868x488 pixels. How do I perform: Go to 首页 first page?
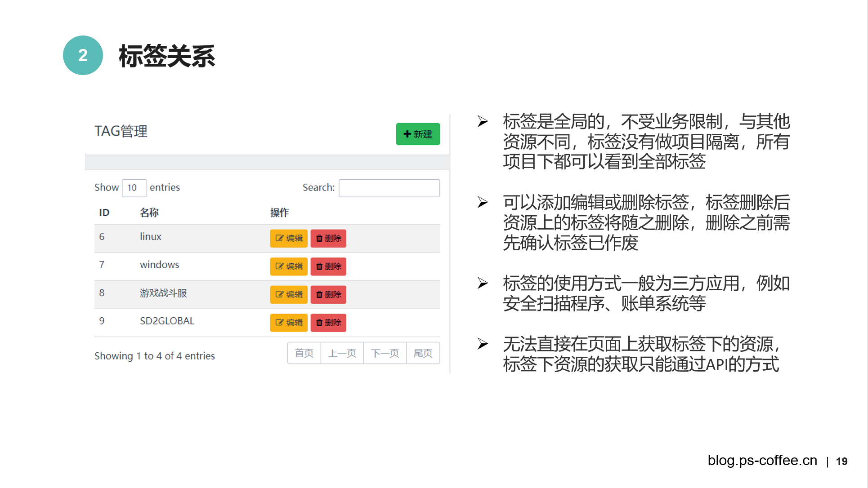coord(304,353)
